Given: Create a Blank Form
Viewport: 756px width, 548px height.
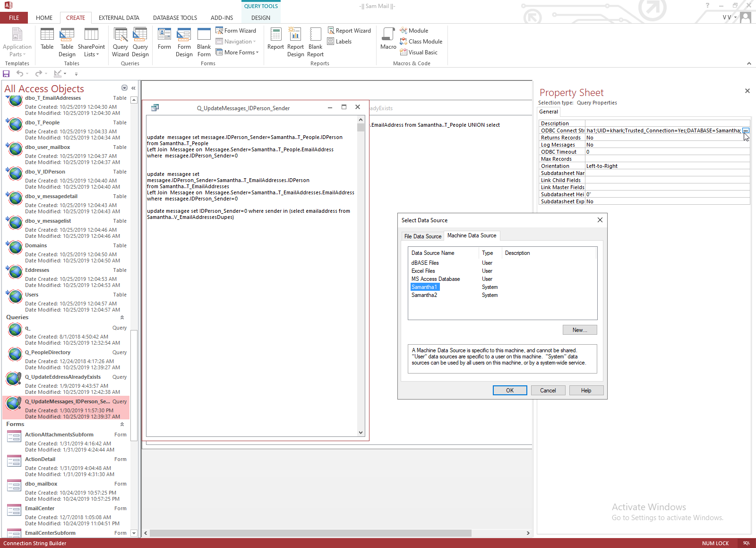Looking at the screenshot, I should click(x=204, y=42).
